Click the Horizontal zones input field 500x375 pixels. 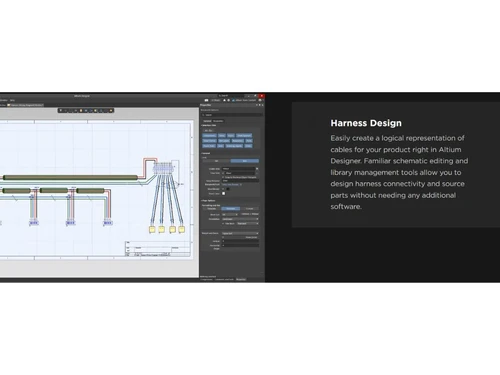click(240, 245)
